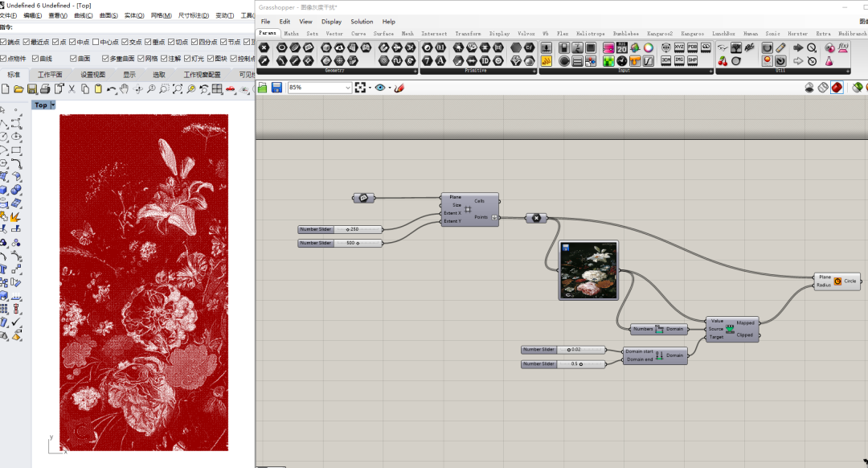The image size is (868, 468).
Task: Toggle the 多重曲面 selection filter checkbox
Action: pyautogui.click(x=105, y=58)
